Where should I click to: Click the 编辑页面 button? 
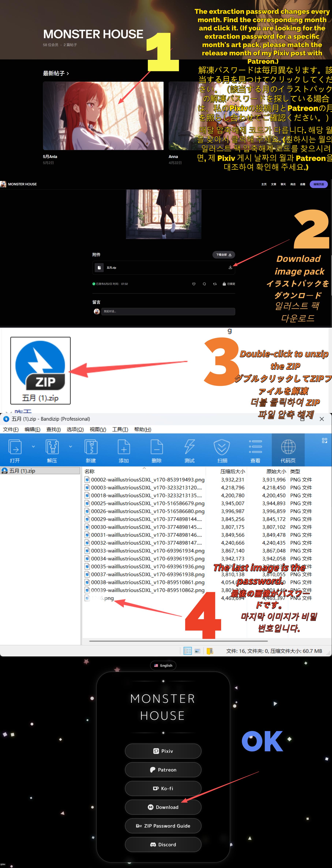318,184
